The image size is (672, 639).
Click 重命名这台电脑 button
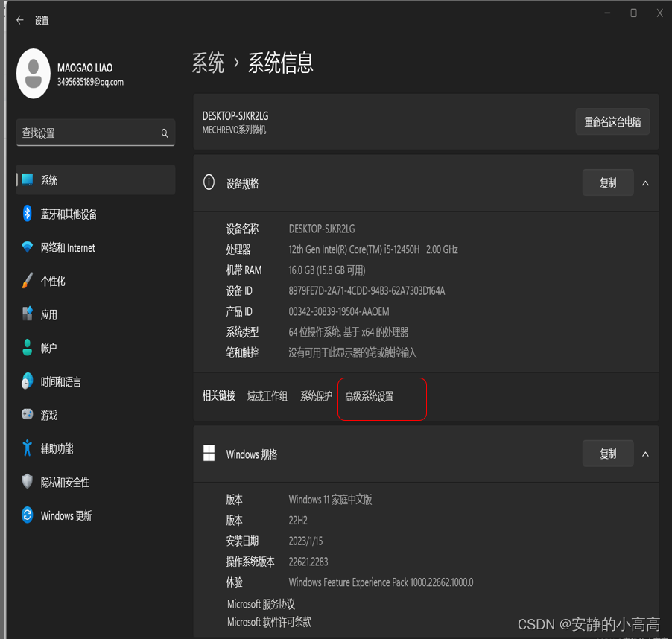click(612, 122)
